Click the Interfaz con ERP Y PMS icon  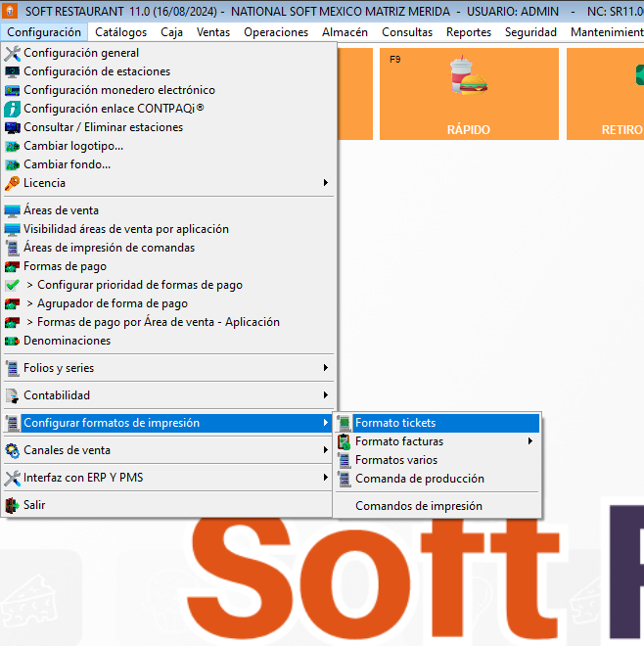13,478
